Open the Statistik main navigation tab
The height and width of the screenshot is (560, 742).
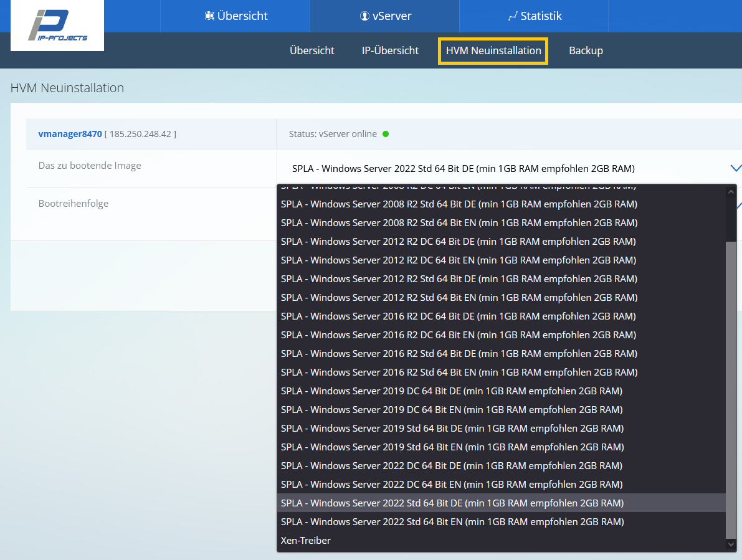pos(534,16)
